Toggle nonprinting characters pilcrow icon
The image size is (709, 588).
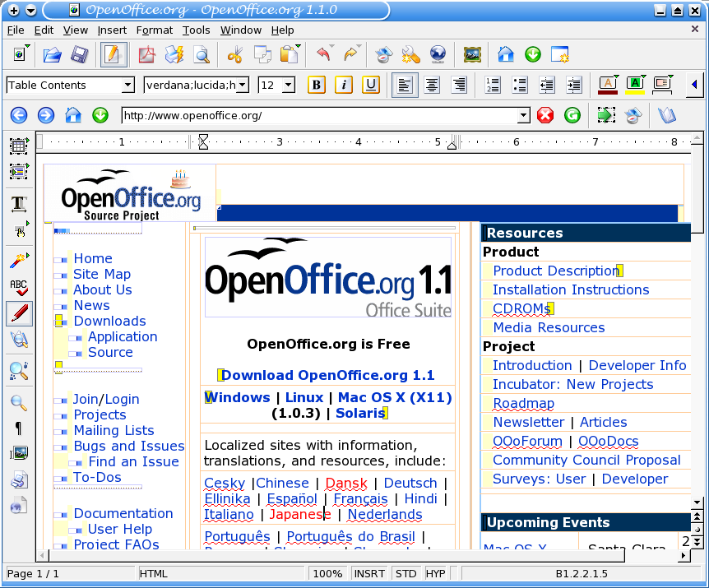pyautogui.click(x=19, y=428)
